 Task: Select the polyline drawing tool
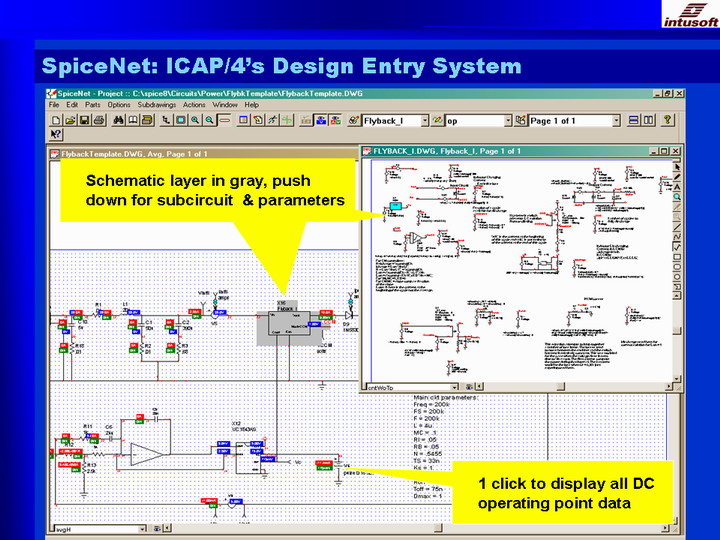(x=677, y=237)
